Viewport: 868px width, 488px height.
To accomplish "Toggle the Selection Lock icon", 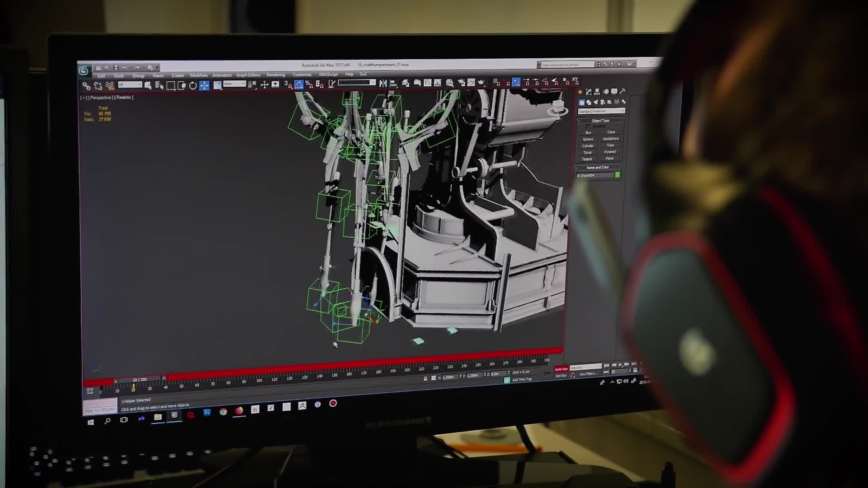I will click(425, 379).
